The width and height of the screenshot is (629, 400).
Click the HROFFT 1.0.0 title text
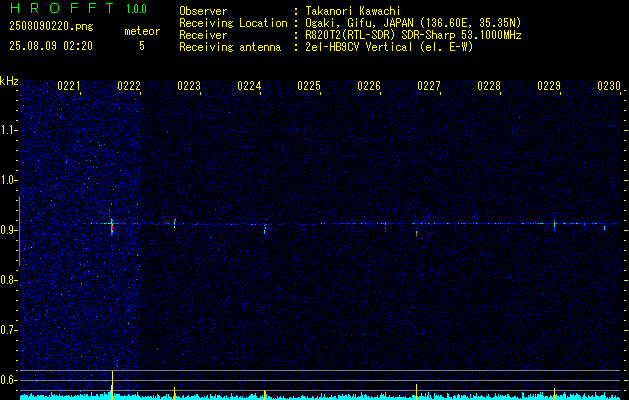79,8
